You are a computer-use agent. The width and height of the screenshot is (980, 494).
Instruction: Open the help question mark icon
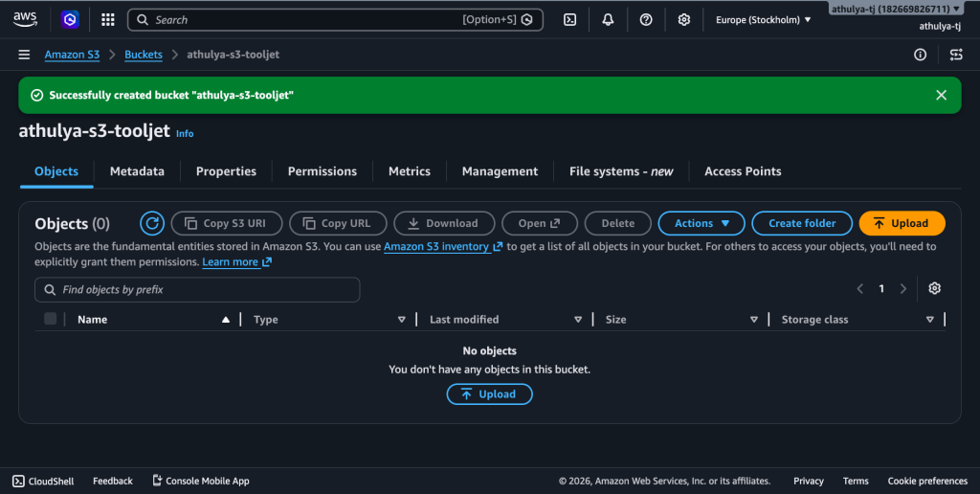pyautogui.click(x=646, y=19)
